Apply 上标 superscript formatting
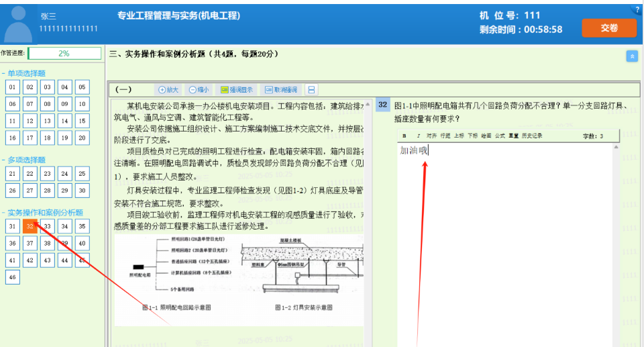This screenshot has width=644, height=347. tap(459, 136)
